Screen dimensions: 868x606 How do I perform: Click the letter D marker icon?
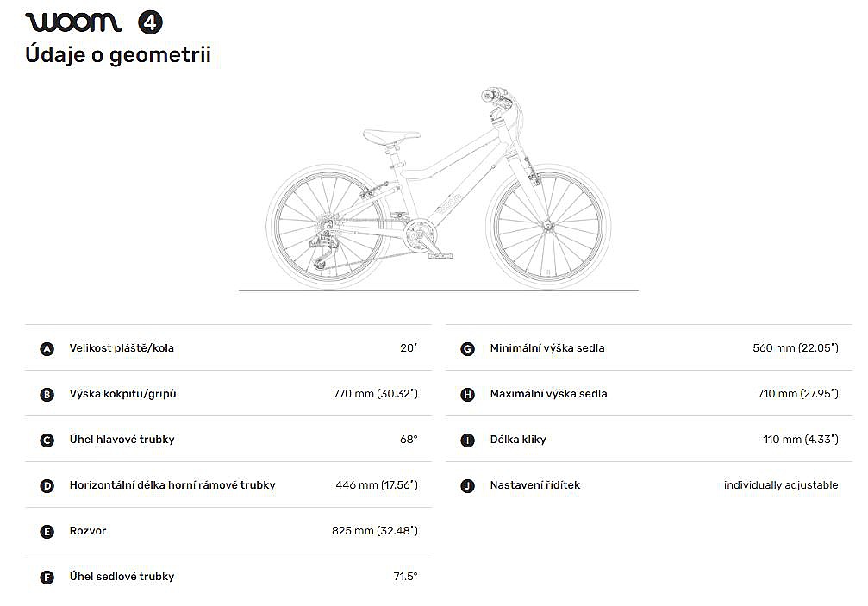(47, 486)
